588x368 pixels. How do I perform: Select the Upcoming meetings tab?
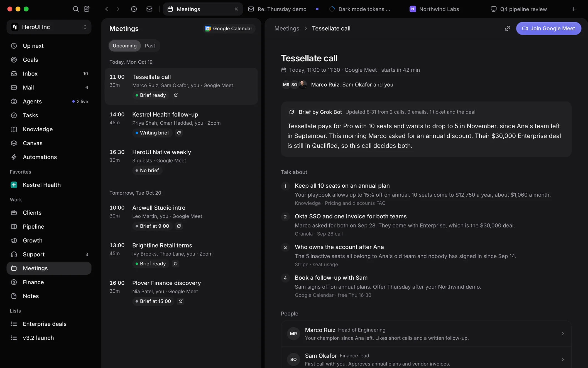pyautogui.click(x=124, y=46)
